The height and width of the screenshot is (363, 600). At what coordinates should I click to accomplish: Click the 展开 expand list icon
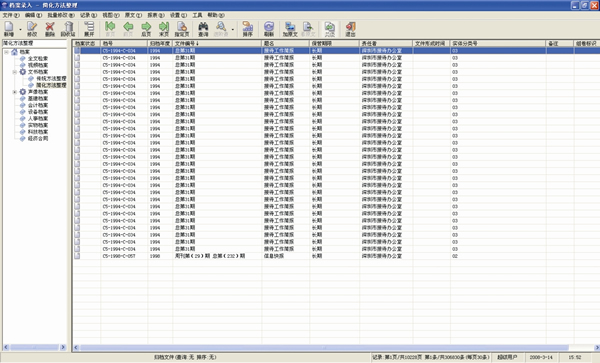tap(89, 28)
